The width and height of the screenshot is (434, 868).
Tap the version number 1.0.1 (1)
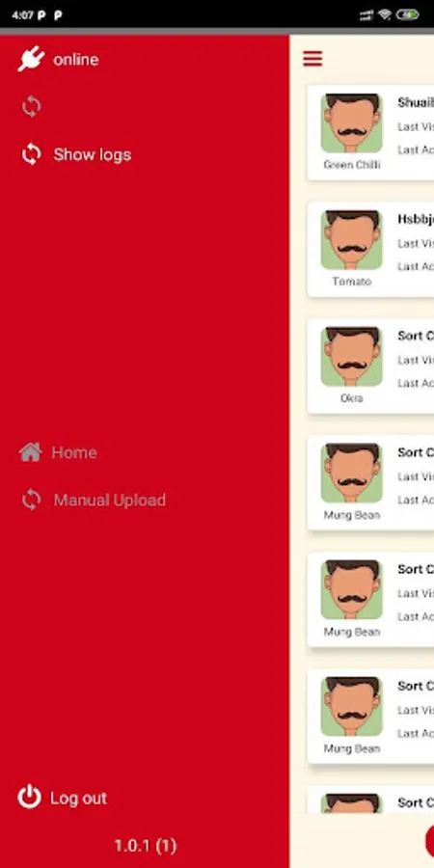145,845
